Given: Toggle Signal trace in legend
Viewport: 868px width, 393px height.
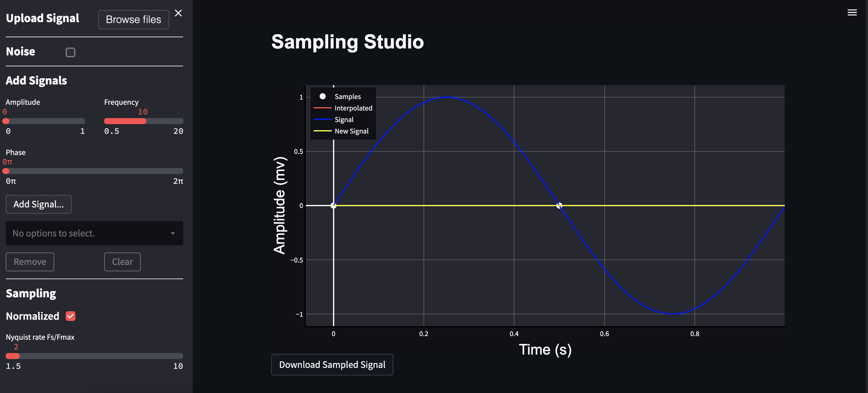Looking at the screenshot, I should click(x=344, y=120).
